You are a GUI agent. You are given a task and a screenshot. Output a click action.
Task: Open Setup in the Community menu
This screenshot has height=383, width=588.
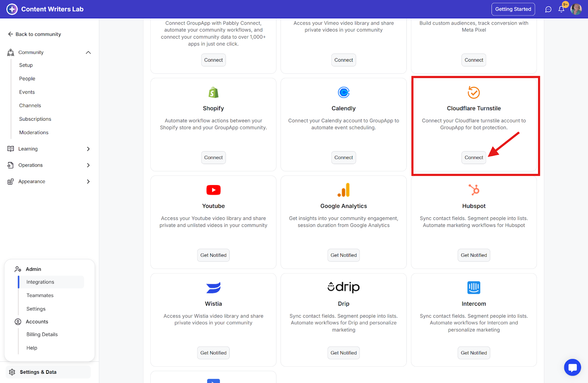26,65
